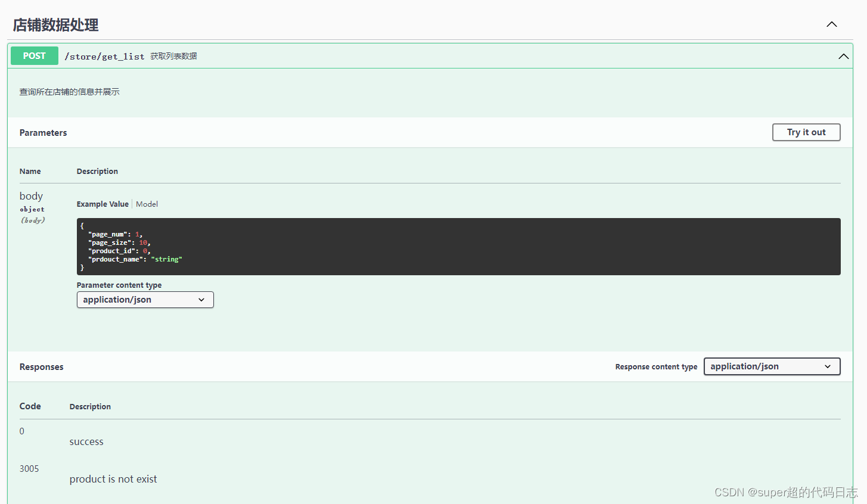Viewport: 867px width, 504px height.
Task: Open the Parameter content type dropdown
Action: coord(145,300)
